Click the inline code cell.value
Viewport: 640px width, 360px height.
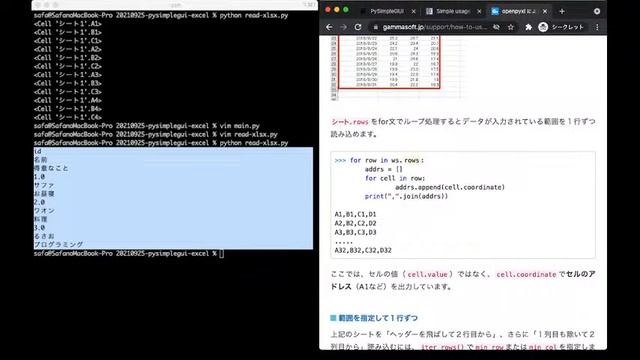[x=427, y=275]
